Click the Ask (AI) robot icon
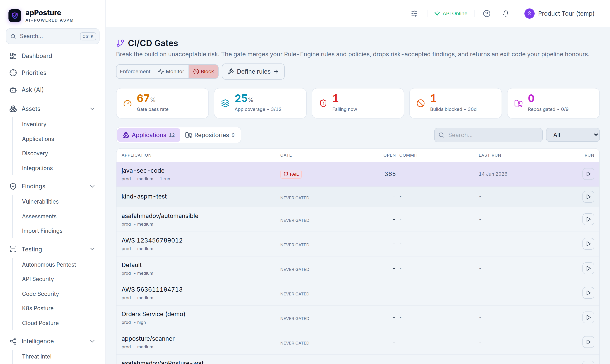The height and width of the screenshot is (364, 610). tap(13, 90)
